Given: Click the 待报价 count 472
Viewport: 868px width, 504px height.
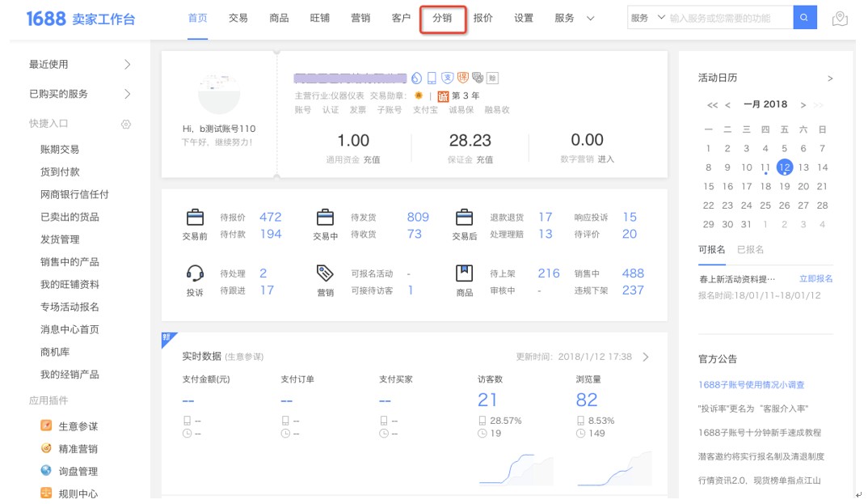Looking at the screenshot, I should [x=270, y=217].
